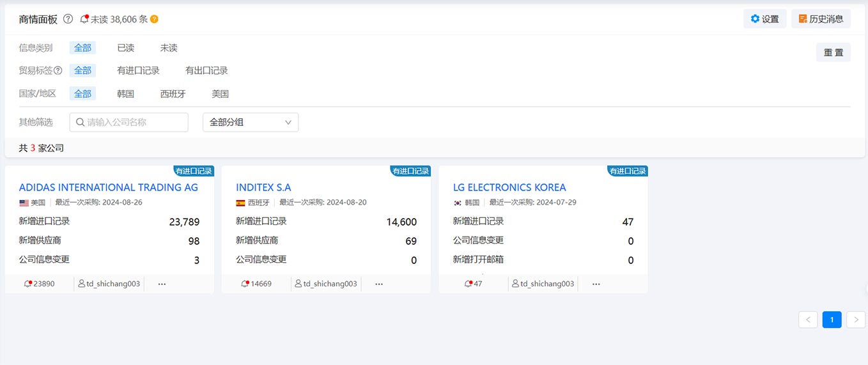Filter country by 韩国
868x365 pixels.
coord(126,93)
